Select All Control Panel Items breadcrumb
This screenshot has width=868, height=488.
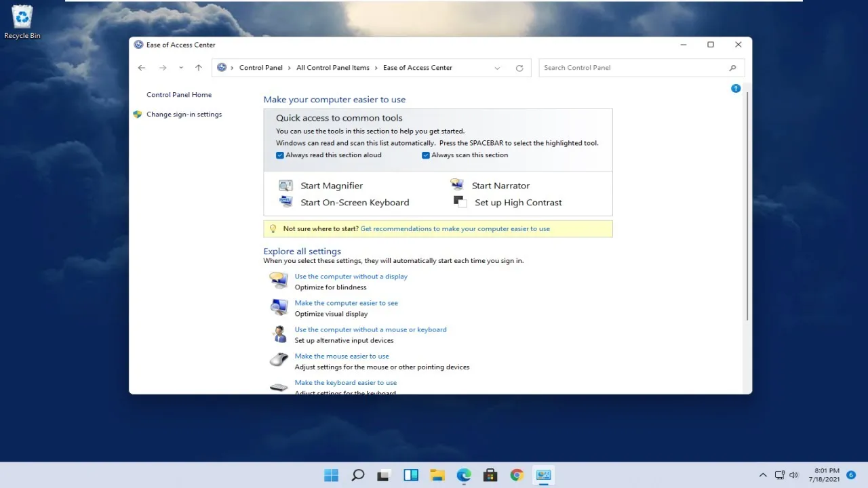tap(333, 68)
